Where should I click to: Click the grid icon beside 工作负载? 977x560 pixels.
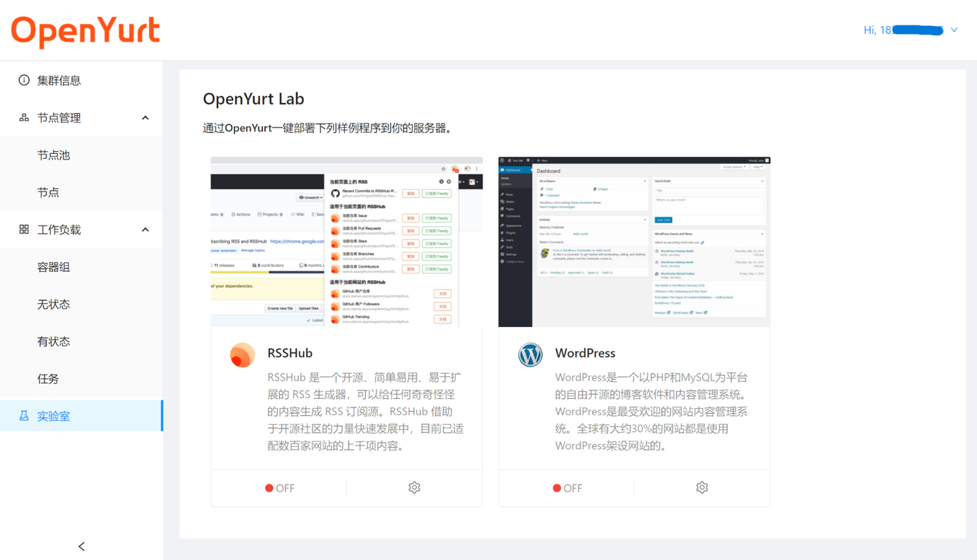pyautogui.click(x=24, y=230)
